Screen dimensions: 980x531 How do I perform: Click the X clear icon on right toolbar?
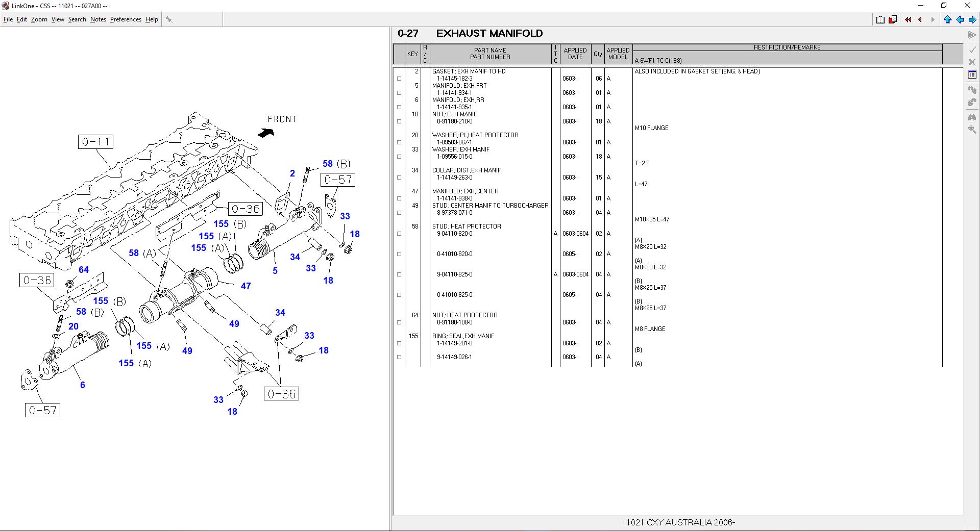972,62
